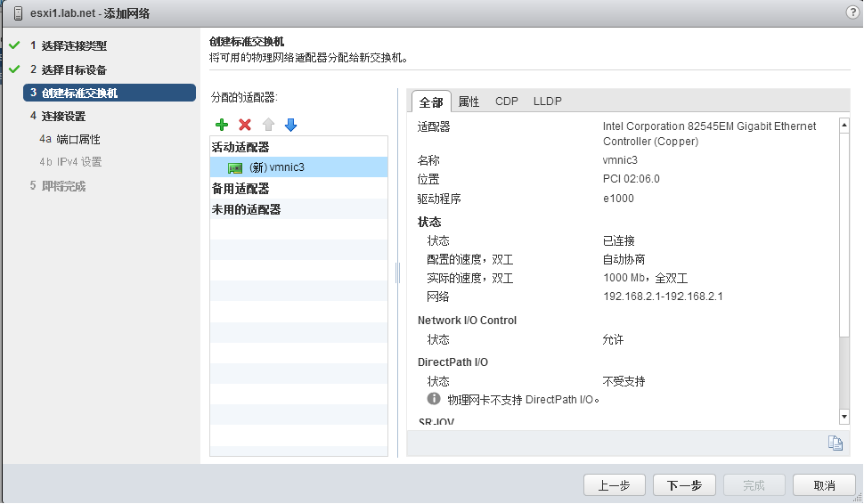Click the 192.168.2.1-192.168.2.1 network value
This screenshot has width=864, height=504.
coord(663,297)
